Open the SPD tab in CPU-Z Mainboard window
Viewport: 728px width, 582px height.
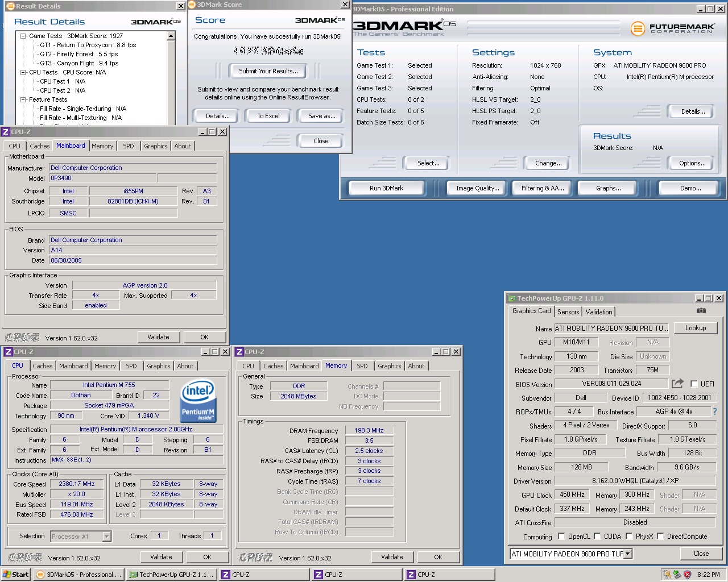(x=129, y=146)
